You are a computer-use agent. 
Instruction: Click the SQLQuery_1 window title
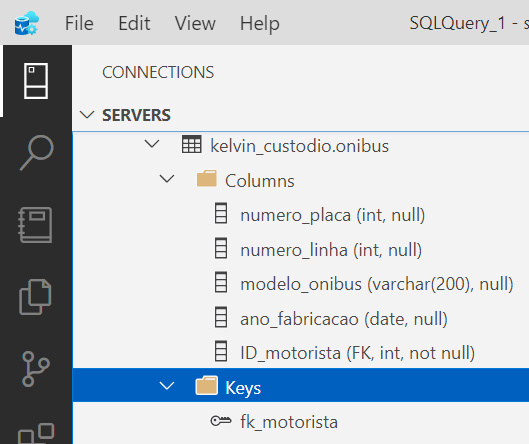457,23
